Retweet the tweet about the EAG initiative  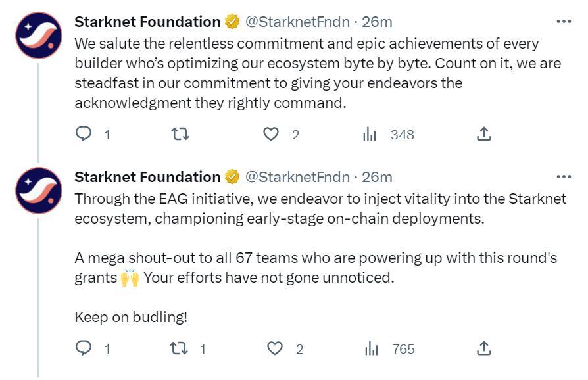click(x=179, y=349)
